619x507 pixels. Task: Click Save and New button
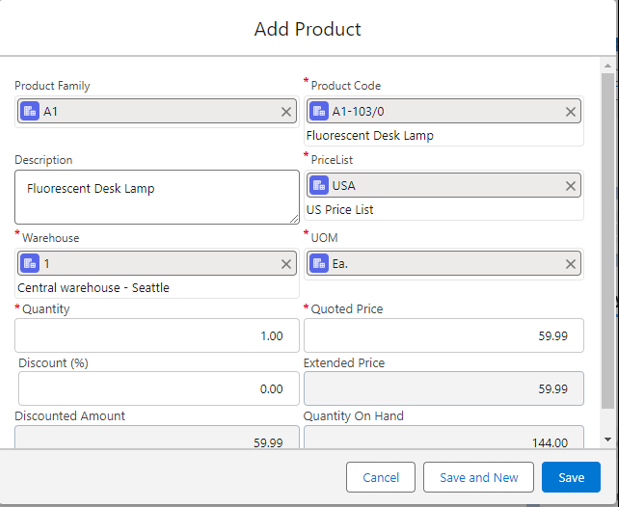coord(479,477)
